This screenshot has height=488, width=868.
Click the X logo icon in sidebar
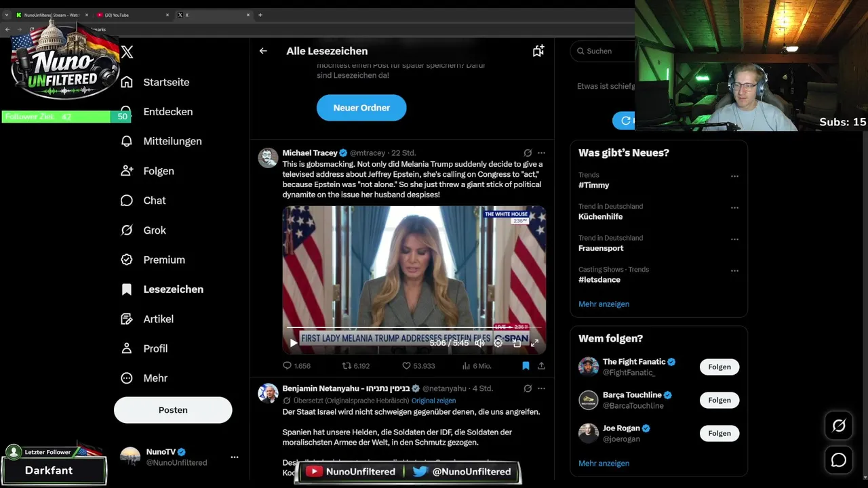click(x=127, y=52)
